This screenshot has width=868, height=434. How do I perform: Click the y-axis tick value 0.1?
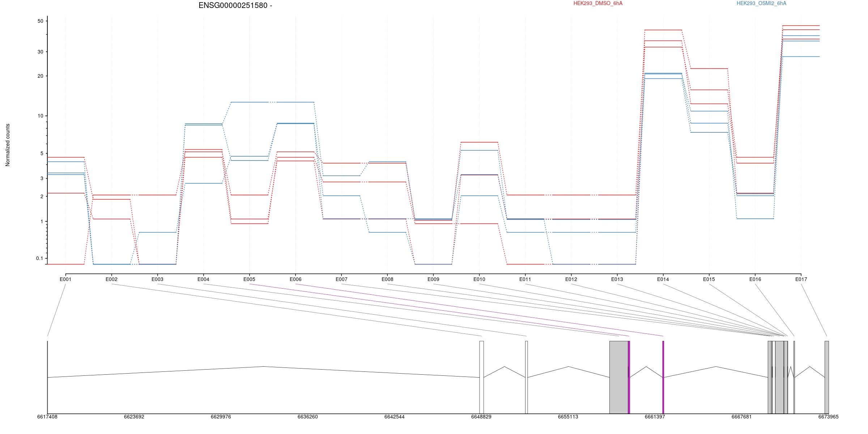click(x=39, y=258)
